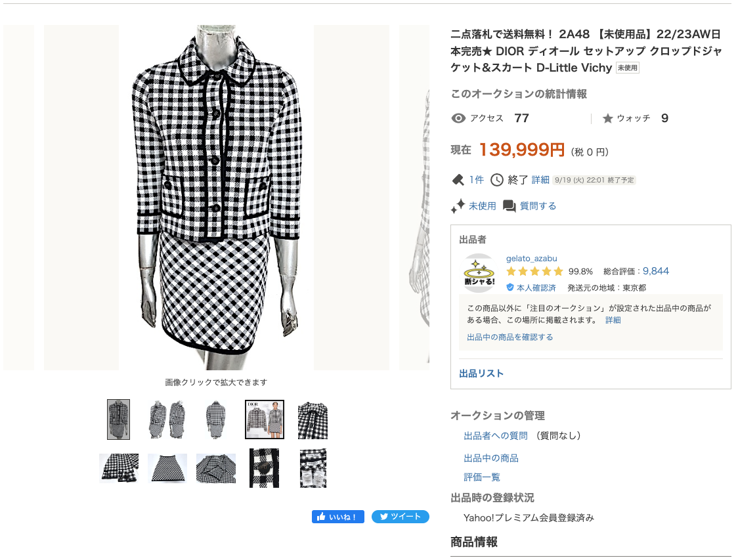The height and width of the screenshot is (560, 738).
Task: Open 出品中の商品を確認する link
Action: tap(510, 337)
